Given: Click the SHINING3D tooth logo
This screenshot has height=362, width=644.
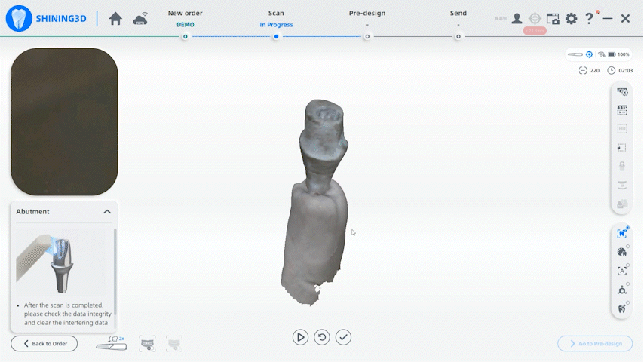Looking at the screenshot, I should click(19, 19).
